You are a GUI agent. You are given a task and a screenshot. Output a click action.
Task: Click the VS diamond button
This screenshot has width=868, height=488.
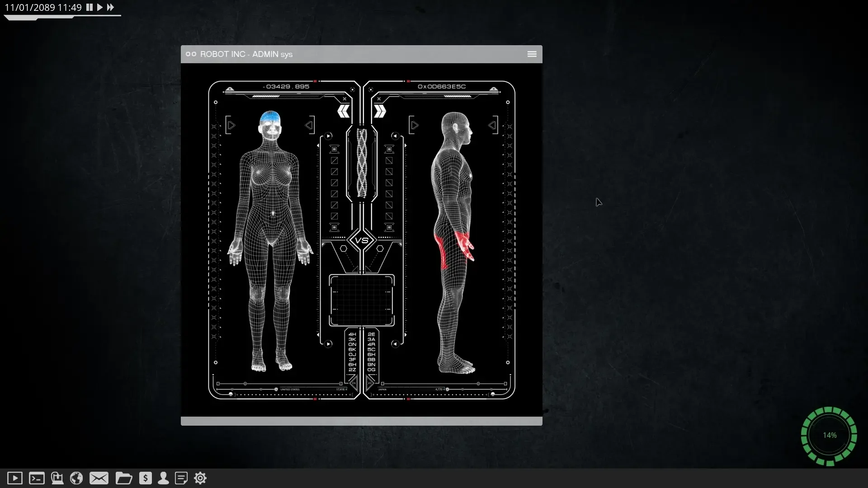click(362, 240)
